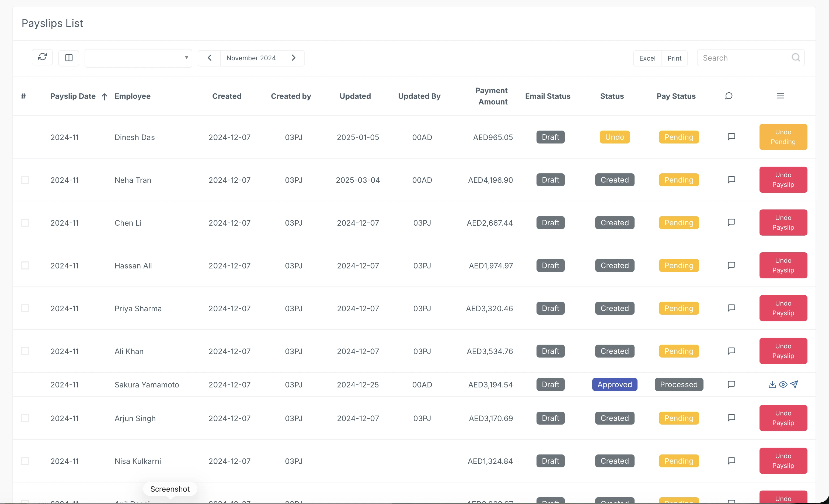The image size is (829, 504).
Task: Send Sakura Yamamoto's payslip by email
Action: click(x=794, y=384)
